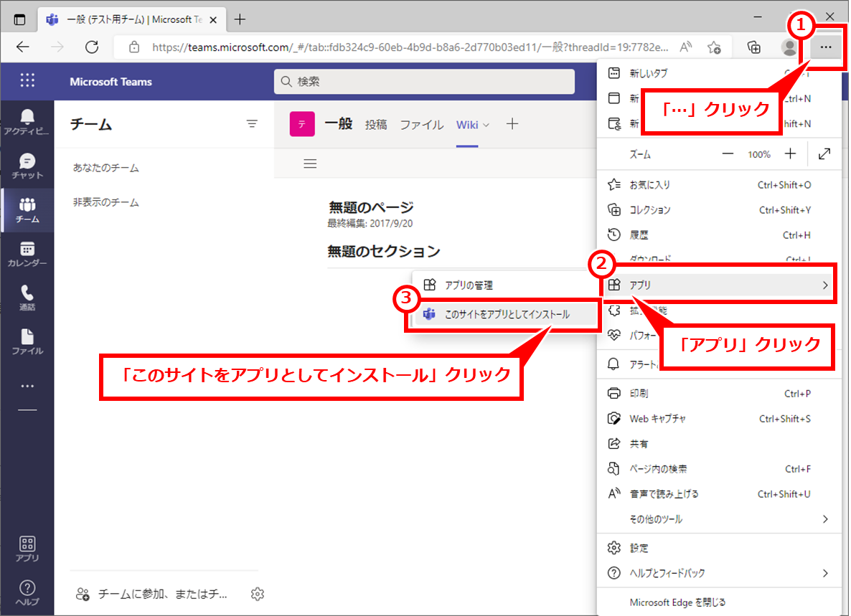Enter full screen from zoom row
Screen dimensions: 851x616
click(x=824, y=154)
